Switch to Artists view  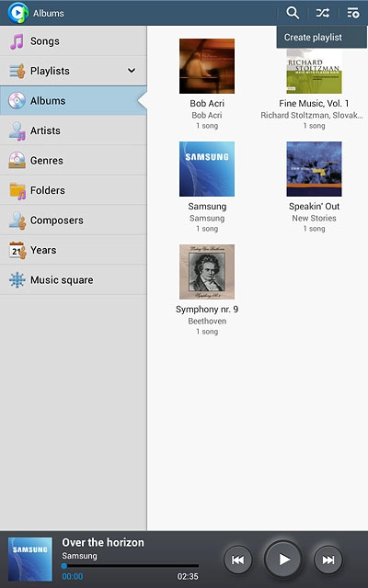click(74, 130)
